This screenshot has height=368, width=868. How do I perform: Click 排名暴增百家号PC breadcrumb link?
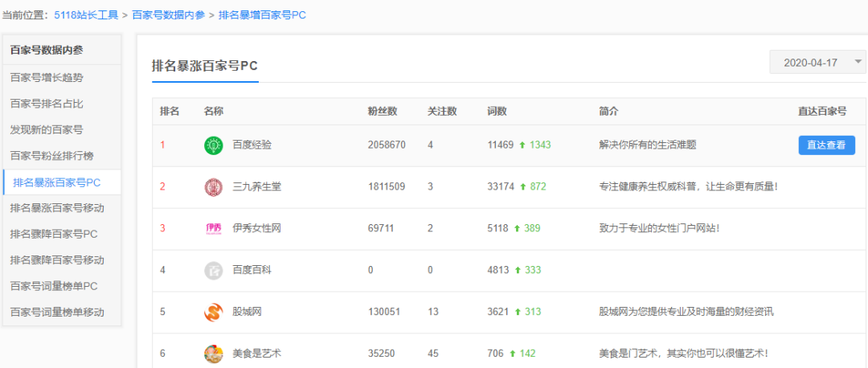tap(262, 15)
